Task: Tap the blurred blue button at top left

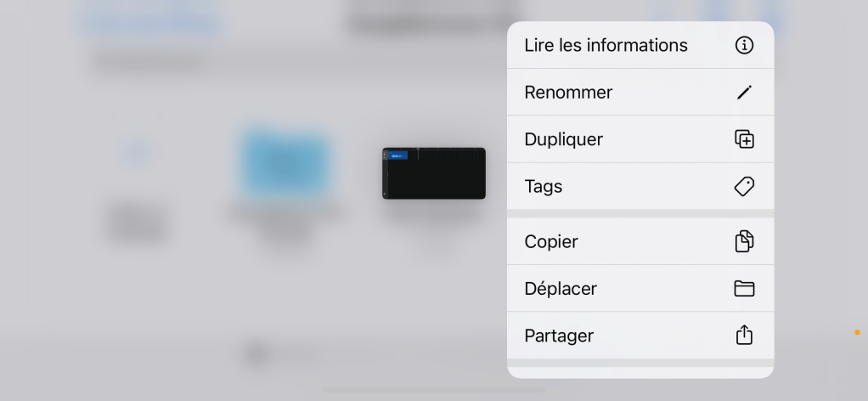Action: (151, 22)
